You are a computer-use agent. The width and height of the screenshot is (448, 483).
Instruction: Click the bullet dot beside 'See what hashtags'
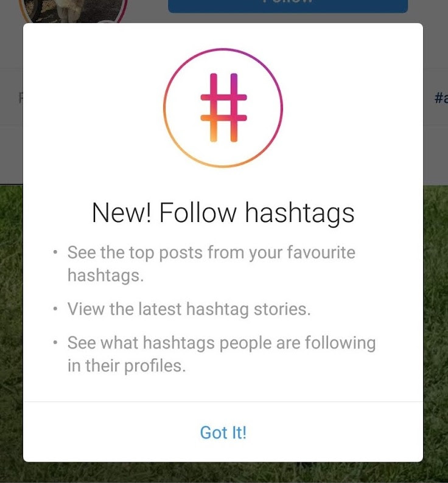pyautogui.click(x=55, y=342)
